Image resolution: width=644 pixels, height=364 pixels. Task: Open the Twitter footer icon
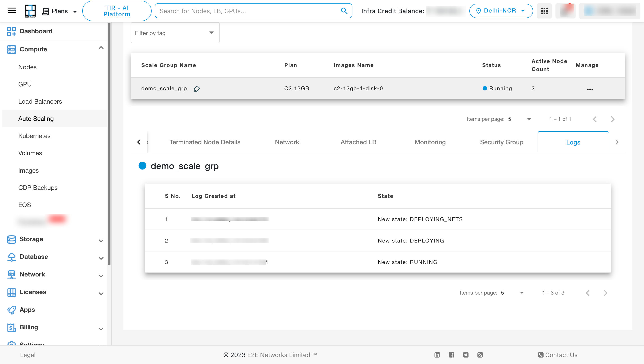[466, 355]
